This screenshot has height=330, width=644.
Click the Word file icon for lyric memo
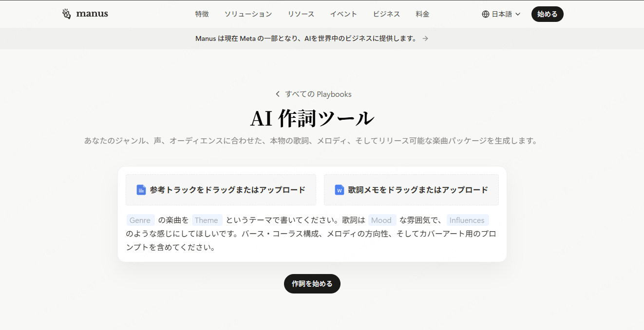tap(340, 190)
